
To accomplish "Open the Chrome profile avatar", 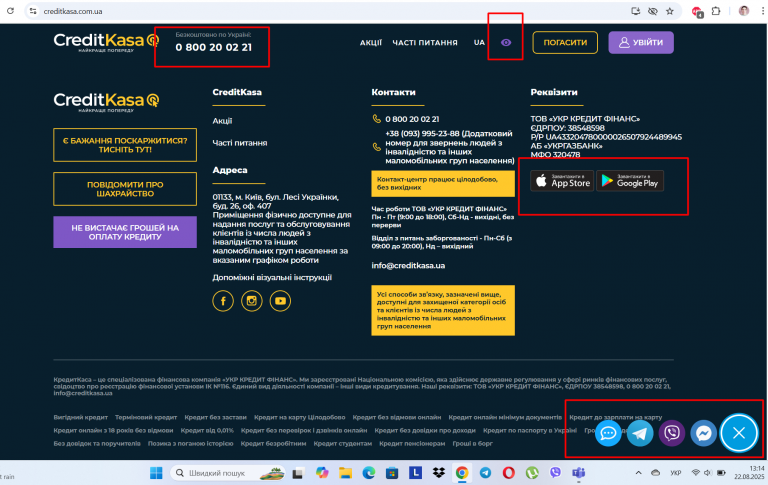I will 744,11.
